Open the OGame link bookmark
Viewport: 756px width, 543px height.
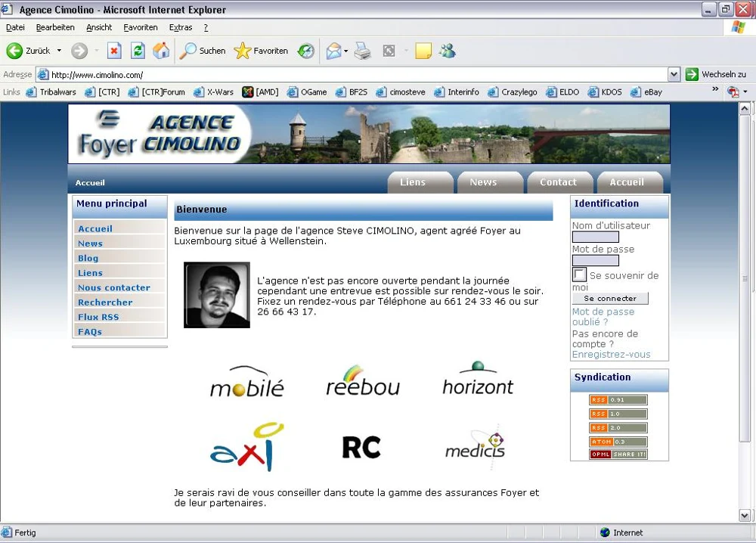pyautogui.click(x=307, y=92)
